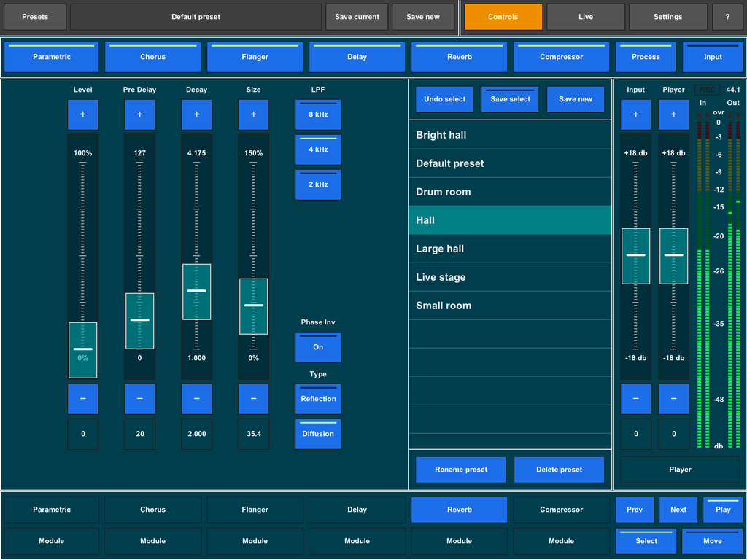Set the LPF to 2 kHz
The height and width of the screenshot is (560, 747).
318,184
